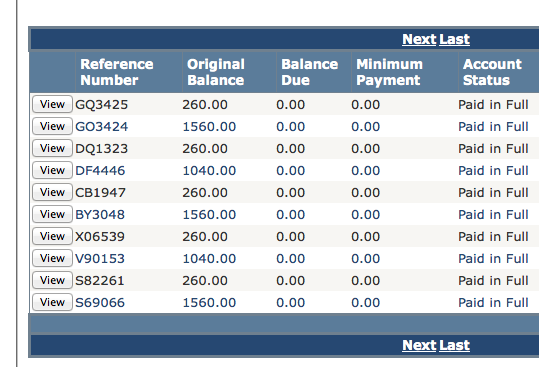Open the CB1947 account View button
This screenshot has width=539, height=367.
click(x=52, y=192)
